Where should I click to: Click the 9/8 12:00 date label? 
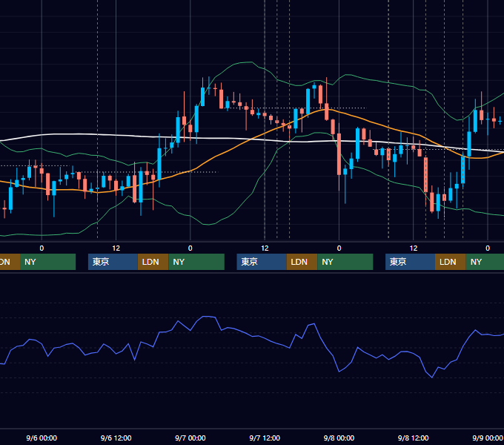[x=414, y=438]
